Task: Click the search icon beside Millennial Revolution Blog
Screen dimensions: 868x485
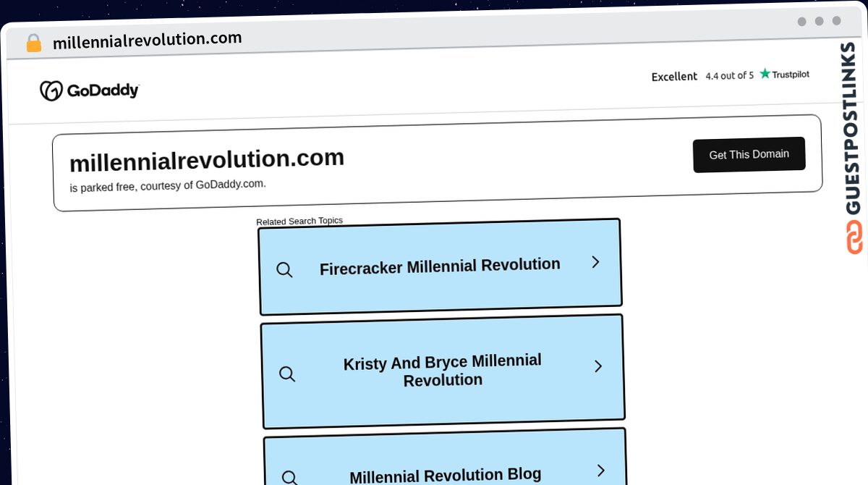Action: (x=289, y=477)
